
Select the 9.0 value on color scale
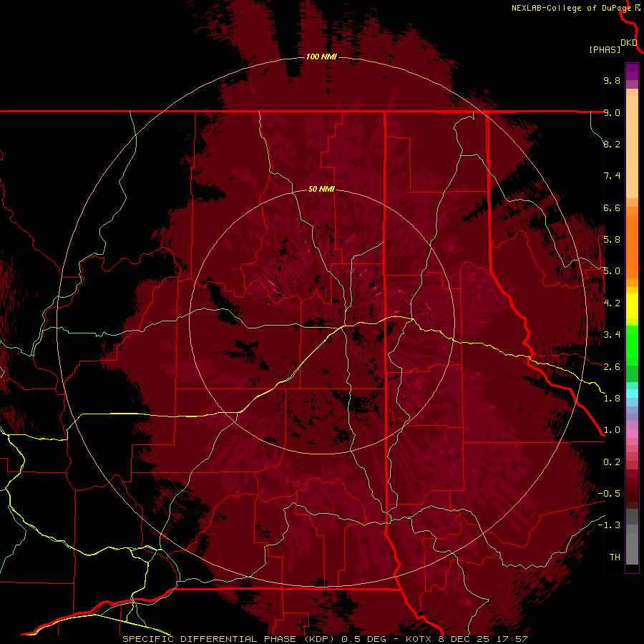pos(612,112)
